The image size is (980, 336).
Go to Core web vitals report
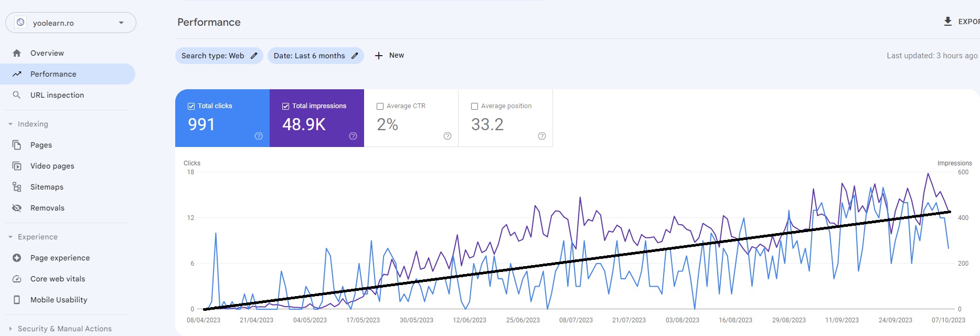(x=58, y=279)
